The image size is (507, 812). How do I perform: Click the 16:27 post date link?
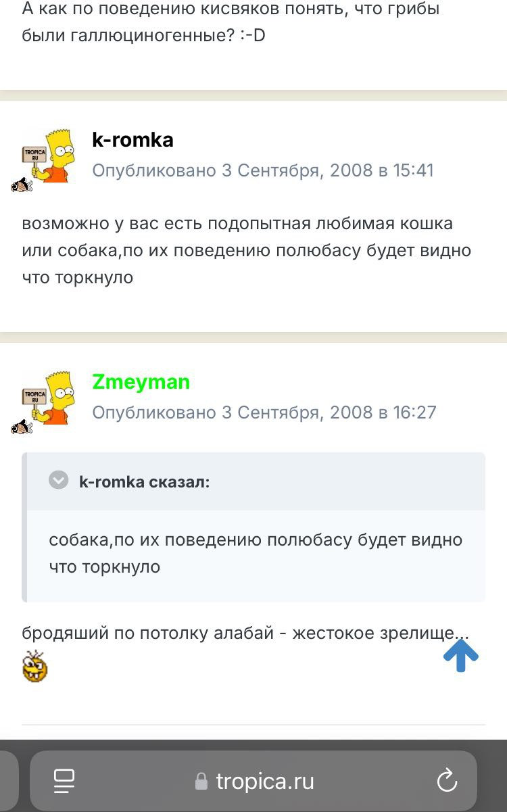[x=264, y=412]
